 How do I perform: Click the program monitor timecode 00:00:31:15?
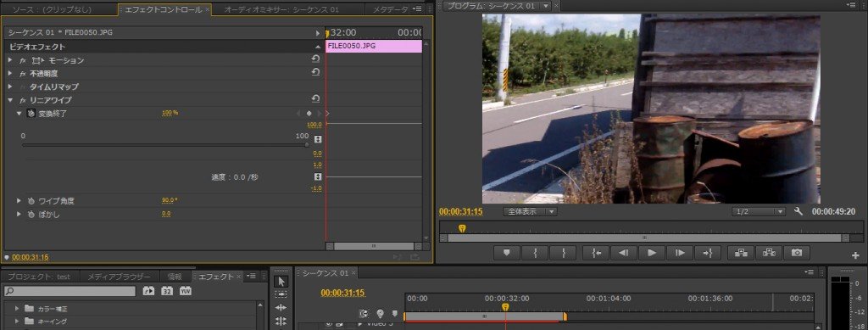coord(460,211)
